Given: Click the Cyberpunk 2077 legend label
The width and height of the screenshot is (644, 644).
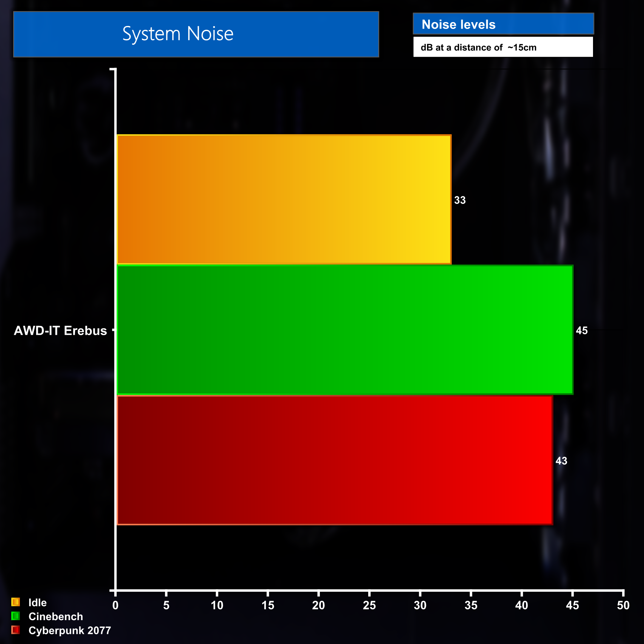Looking at the screenshot, I should click(x=70, y=630).
